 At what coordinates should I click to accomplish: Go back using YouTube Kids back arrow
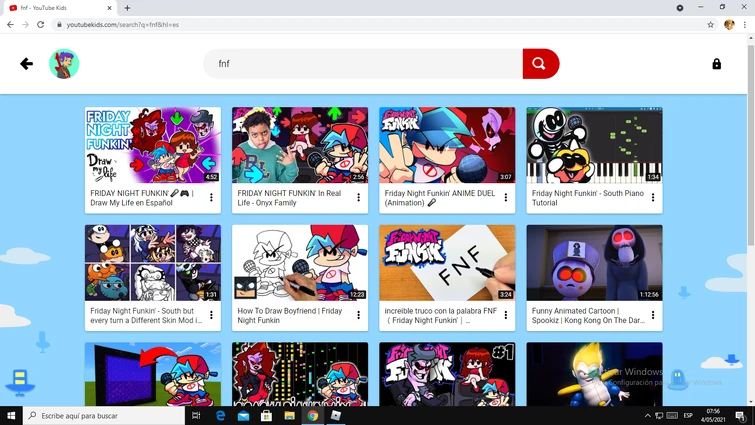pos(26,64)
